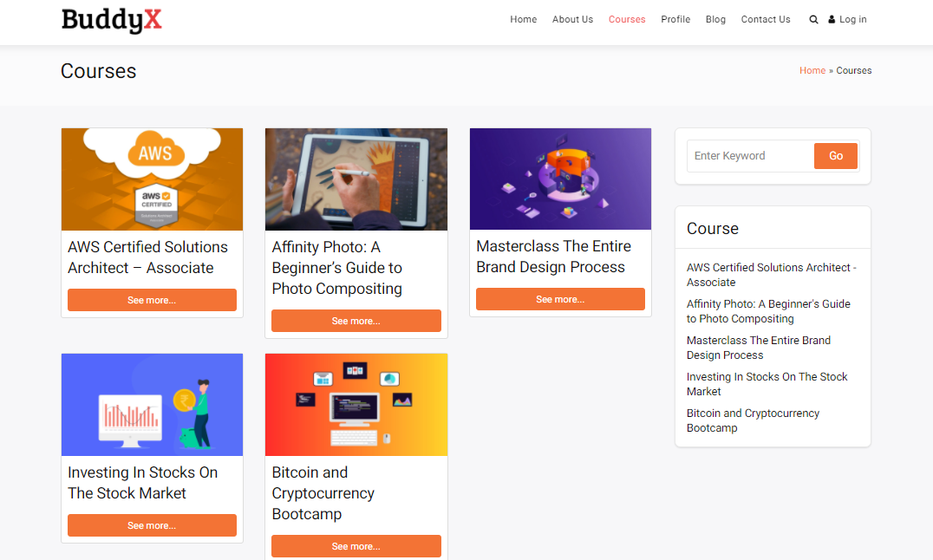This screenshot has width=933, height=560.
Task: Open sidebar link Affinity Photo Beginner's Guide
Action: pyautogui.click(x=768, y=311)
